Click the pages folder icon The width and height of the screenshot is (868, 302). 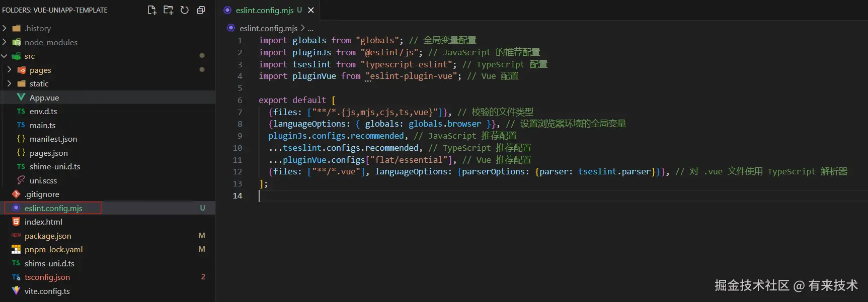point(21,70)
